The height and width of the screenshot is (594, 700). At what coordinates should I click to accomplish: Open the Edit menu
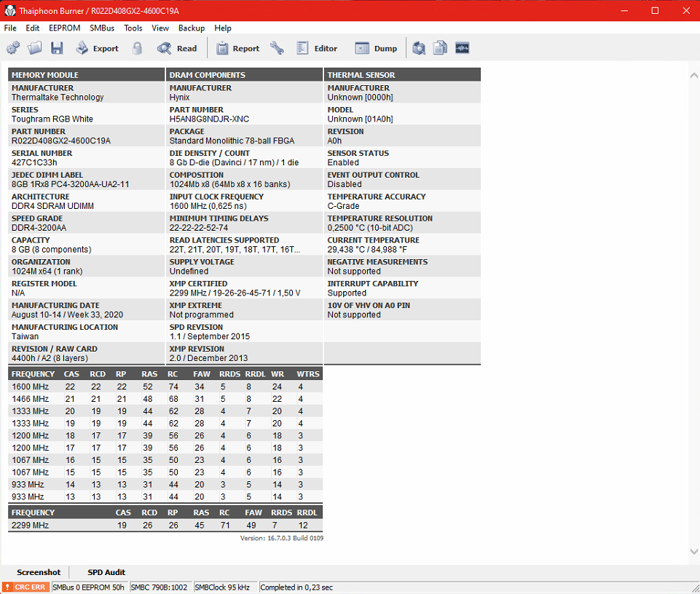click(33, 28)
